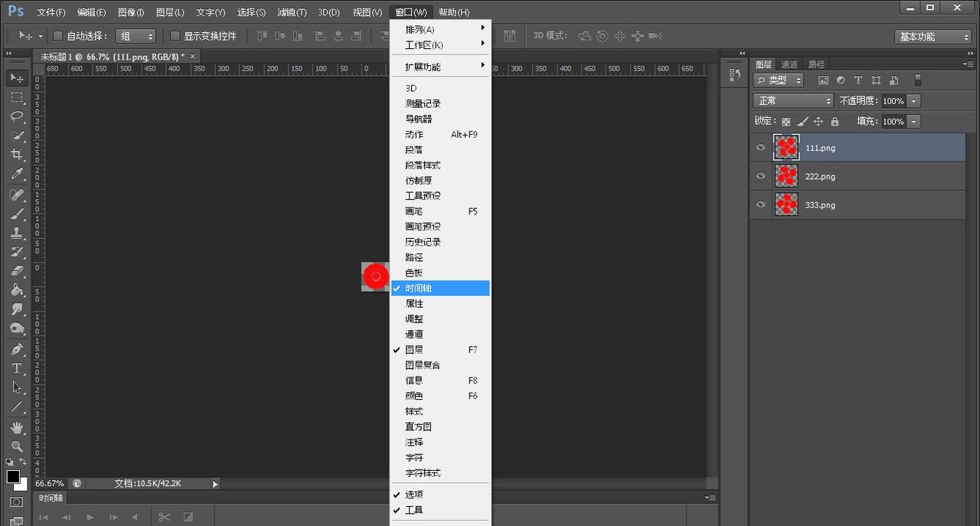Open the 滤镜 menu
This screenshot has height=526, width=980.
291,11
